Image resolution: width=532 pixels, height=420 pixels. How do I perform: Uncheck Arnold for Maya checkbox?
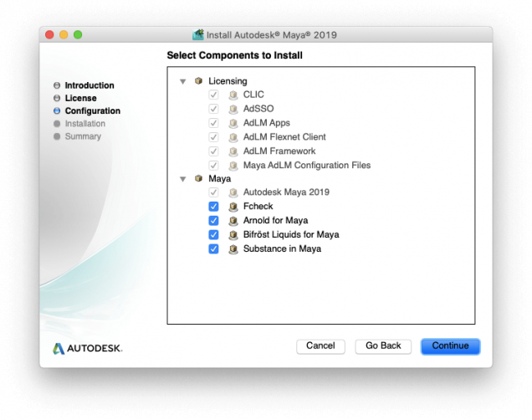(213, 221)
